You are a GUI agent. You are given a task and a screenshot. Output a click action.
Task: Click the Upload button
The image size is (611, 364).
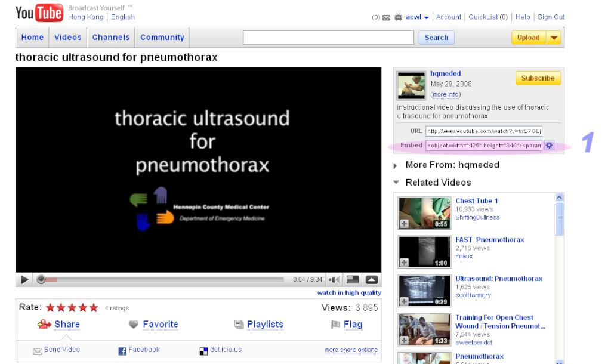tap(529, 38)
